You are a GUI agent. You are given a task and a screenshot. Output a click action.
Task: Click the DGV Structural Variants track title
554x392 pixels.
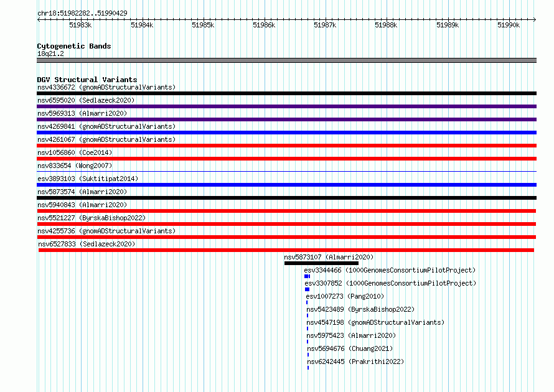(x=87, y=80)
